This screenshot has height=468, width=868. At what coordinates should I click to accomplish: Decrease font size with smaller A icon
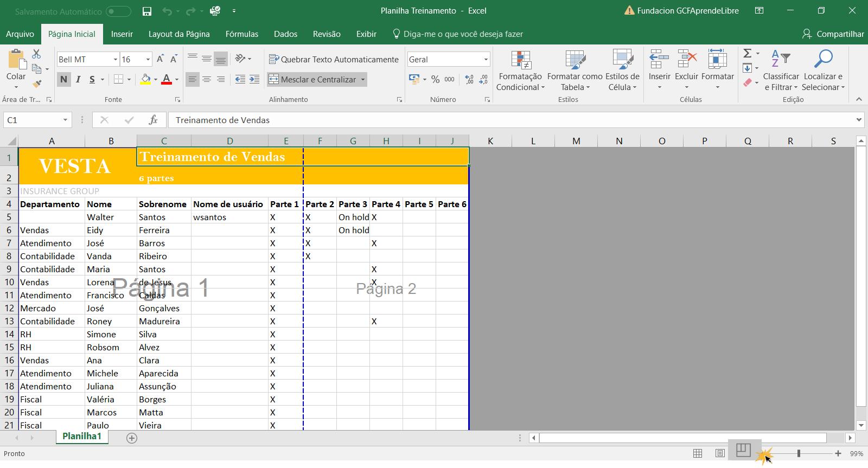point(174,59)
